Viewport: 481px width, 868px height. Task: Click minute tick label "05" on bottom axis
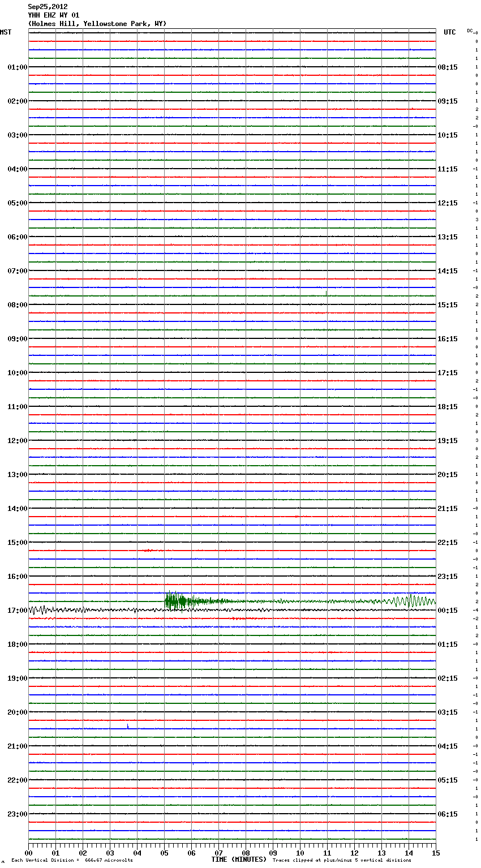164,853
